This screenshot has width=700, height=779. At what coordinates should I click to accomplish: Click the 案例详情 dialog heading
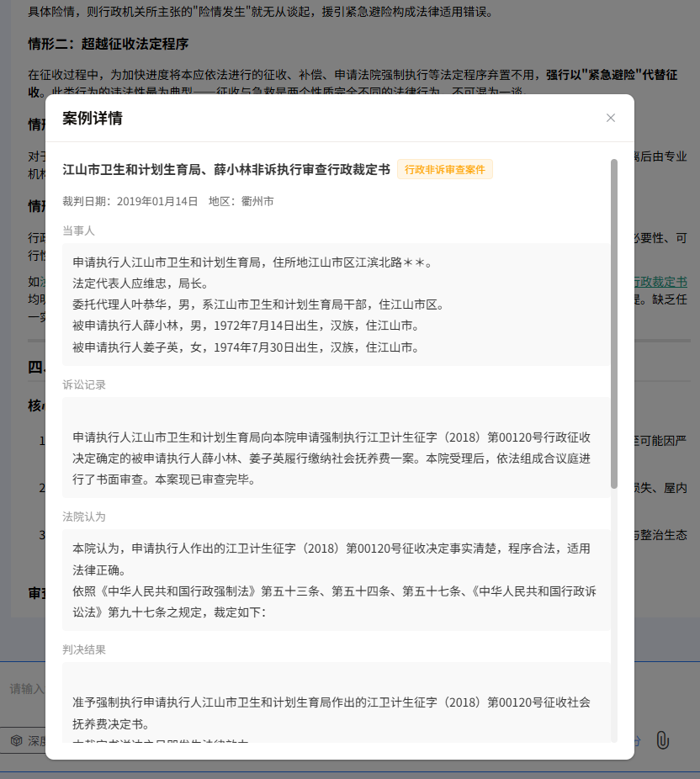pyautogui.click(x=93, y=118)
